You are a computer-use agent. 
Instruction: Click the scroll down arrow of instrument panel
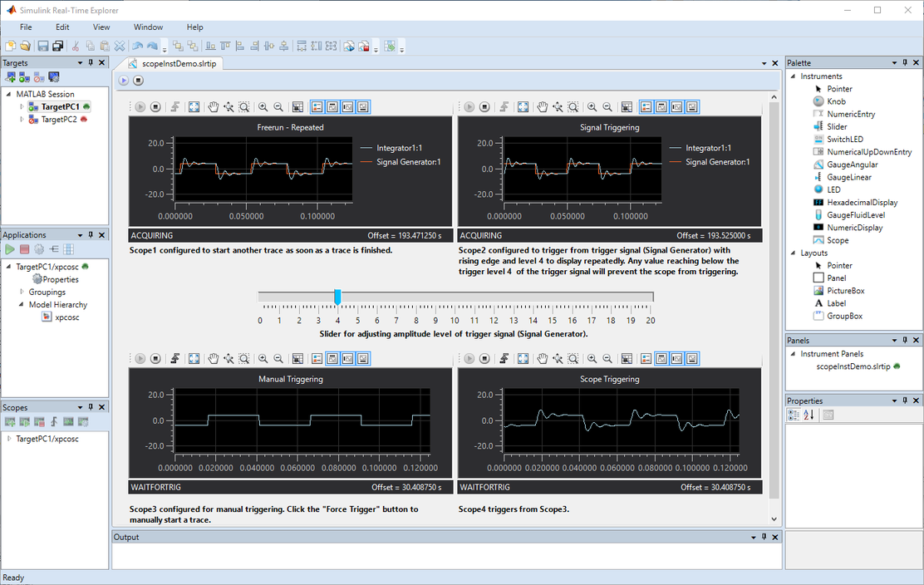(x=774, y=519)
